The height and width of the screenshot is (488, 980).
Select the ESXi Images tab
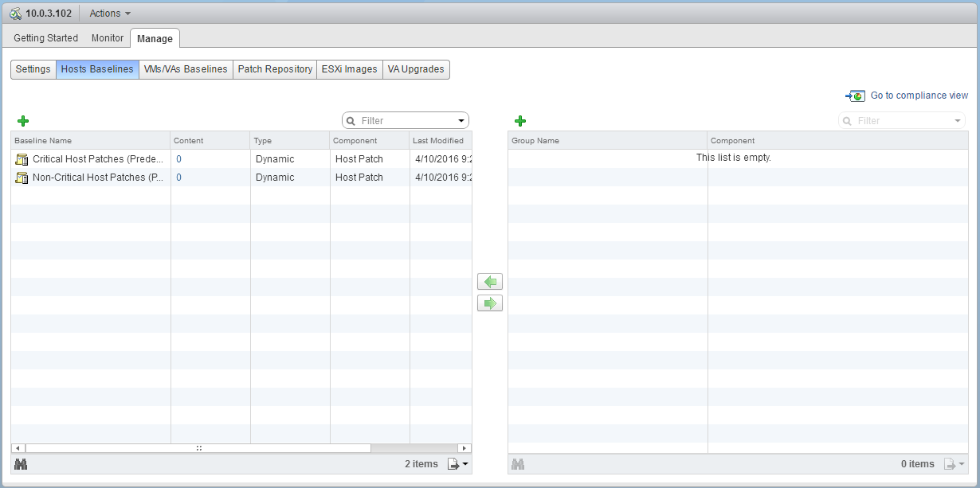[x=349, y=69]
